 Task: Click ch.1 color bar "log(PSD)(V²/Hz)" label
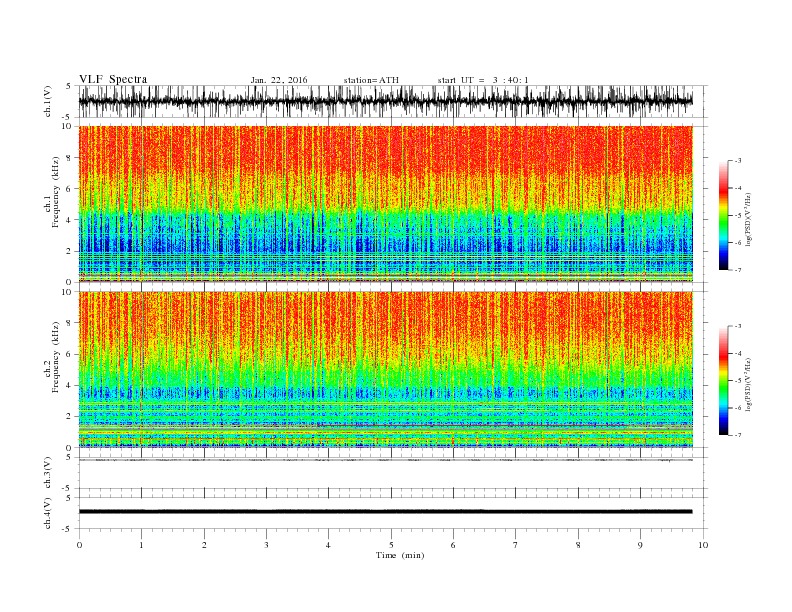pyautogui.click(x=749, y=219)
